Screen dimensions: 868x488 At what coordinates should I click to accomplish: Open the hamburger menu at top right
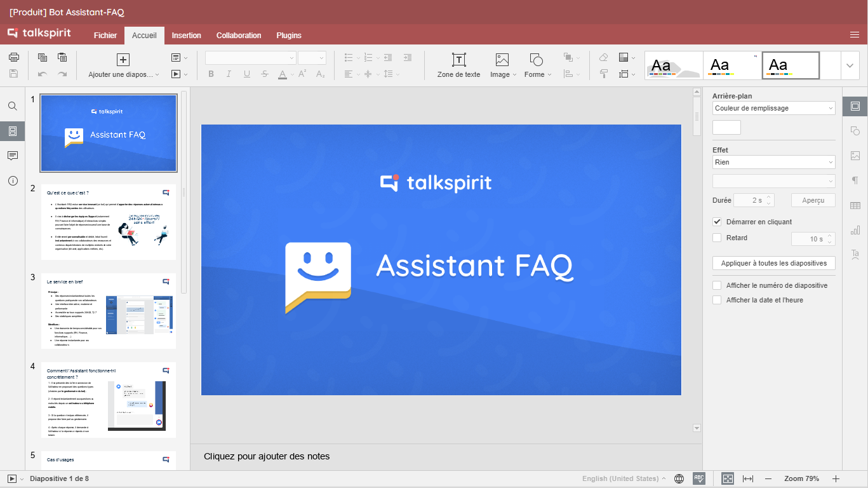click(x=855, y=34)
